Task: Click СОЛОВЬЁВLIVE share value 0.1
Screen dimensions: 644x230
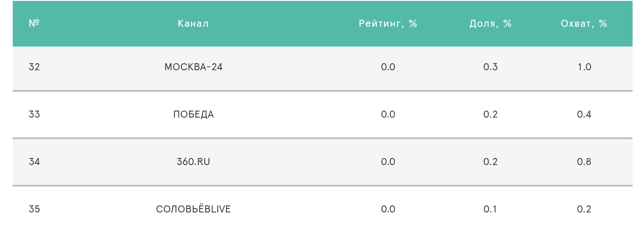Action: pyautogui.click(x=490, y=209)
